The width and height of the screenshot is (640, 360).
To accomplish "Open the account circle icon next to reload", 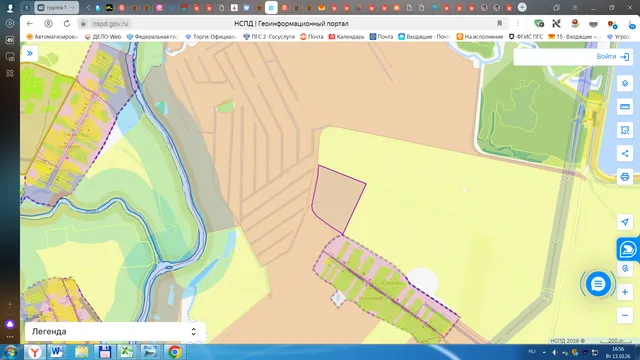I will [48, 24].
